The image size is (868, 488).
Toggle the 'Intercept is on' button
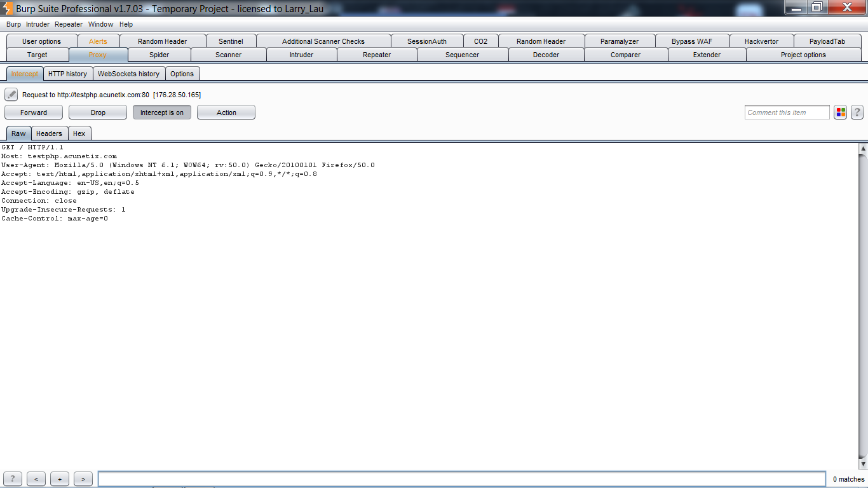pos(162,112)
